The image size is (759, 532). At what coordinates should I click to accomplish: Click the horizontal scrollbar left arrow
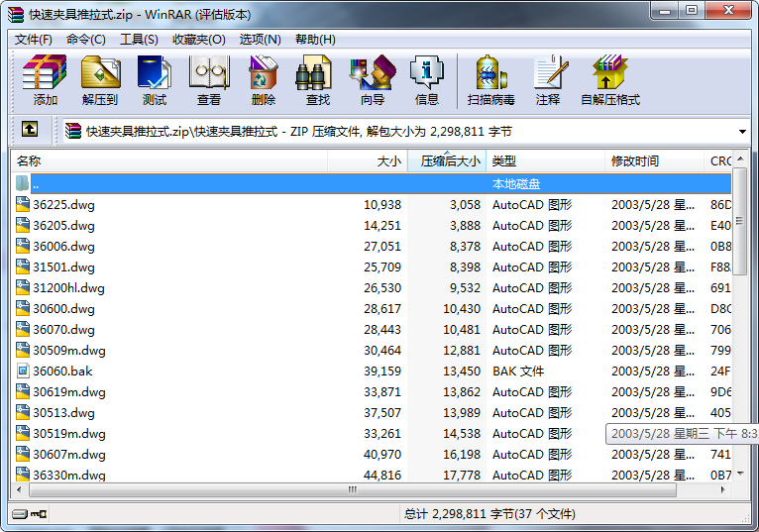tap(20, 489)
